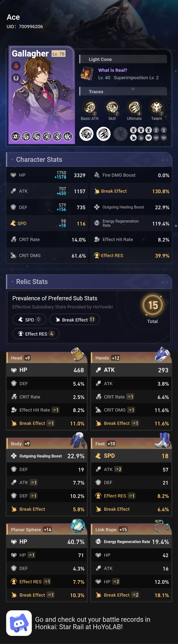Click the Break Effect sub stat pill
This screenshot has height=644, width=178.
pyautogui.click(x=75, y=320)
